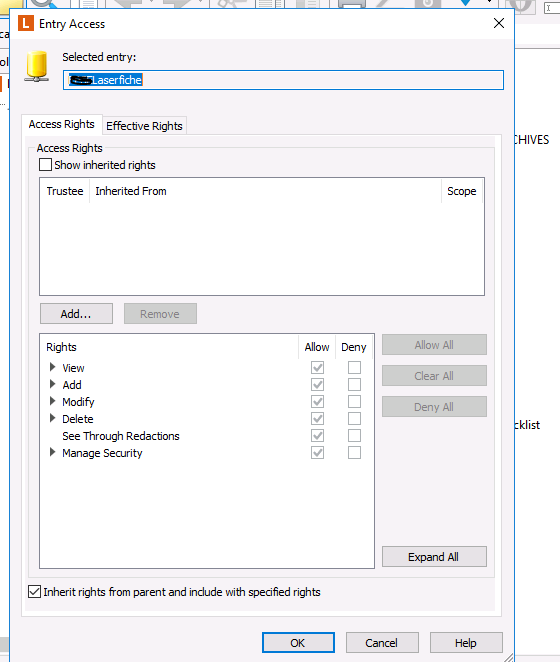Click the Allow column header
The image size is (560, 662).
tap(317, 347)
